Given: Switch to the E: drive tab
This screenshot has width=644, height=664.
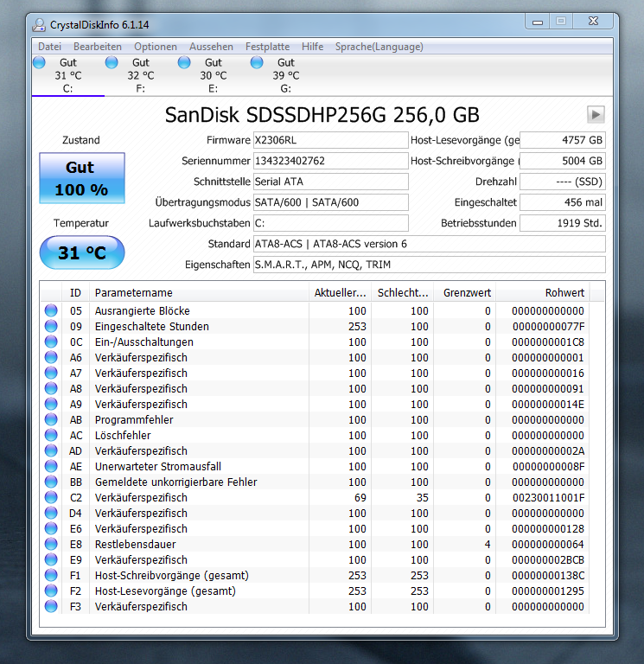Looking at the screenshot, I should 214,75.
